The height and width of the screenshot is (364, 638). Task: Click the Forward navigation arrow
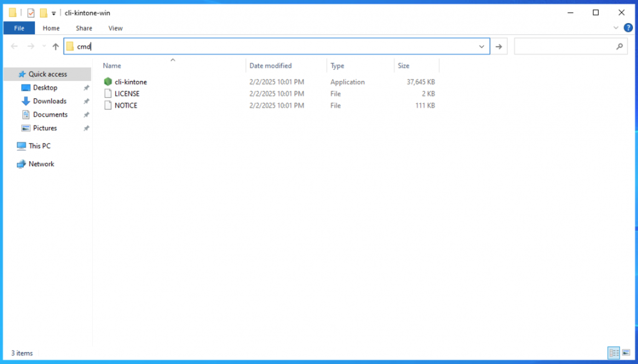31,46
